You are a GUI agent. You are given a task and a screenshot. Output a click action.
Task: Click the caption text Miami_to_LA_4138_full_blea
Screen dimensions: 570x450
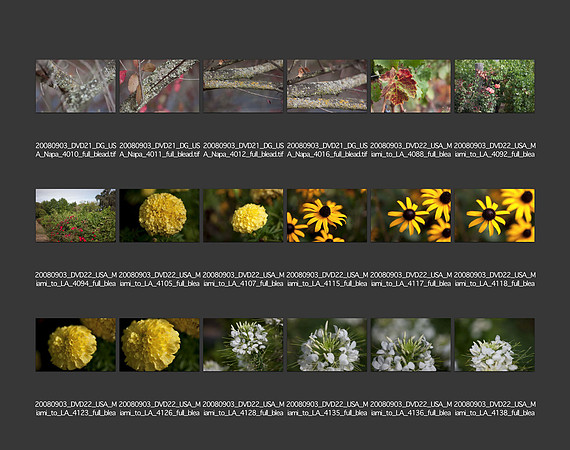click(494, 409)
